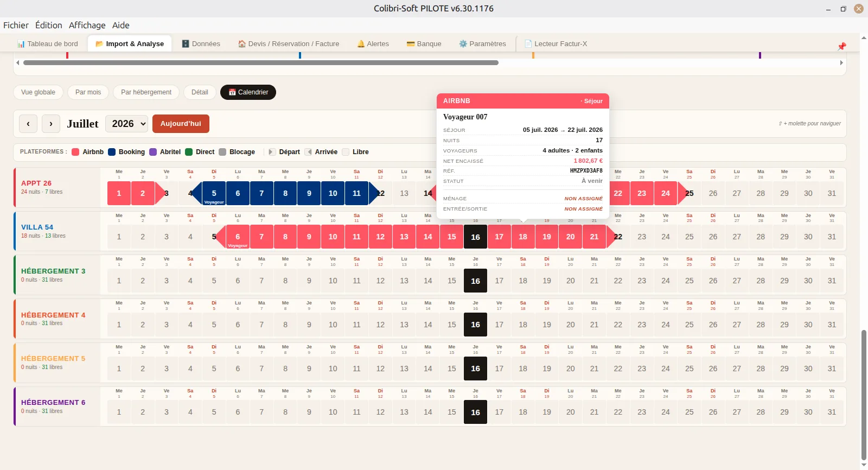Click free day 30 in APPT 26 row
Image resolution: width=868 pixels, height=470 pixels.
click(x=808, y=193)
